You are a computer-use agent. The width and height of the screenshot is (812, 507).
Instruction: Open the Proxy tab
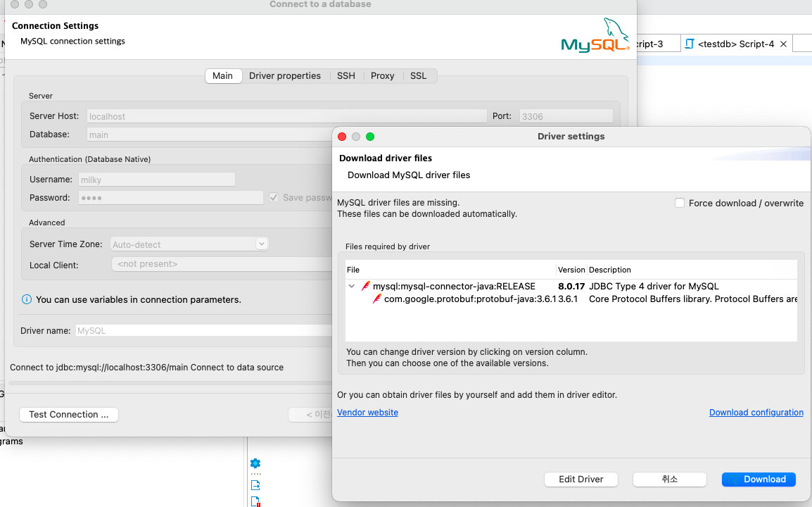[x=382, y=75]
